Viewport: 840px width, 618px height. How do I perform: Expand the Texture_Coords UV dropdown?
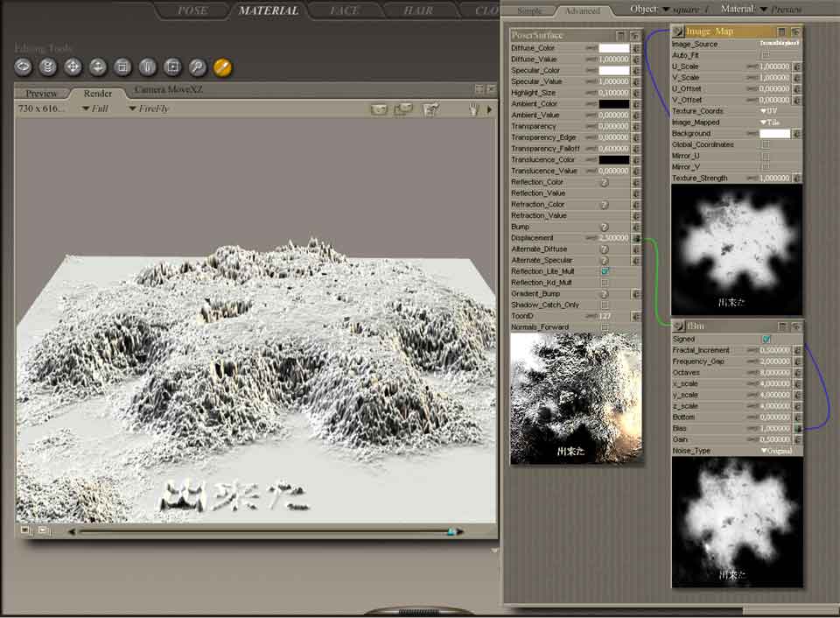(x=767, y=111)
